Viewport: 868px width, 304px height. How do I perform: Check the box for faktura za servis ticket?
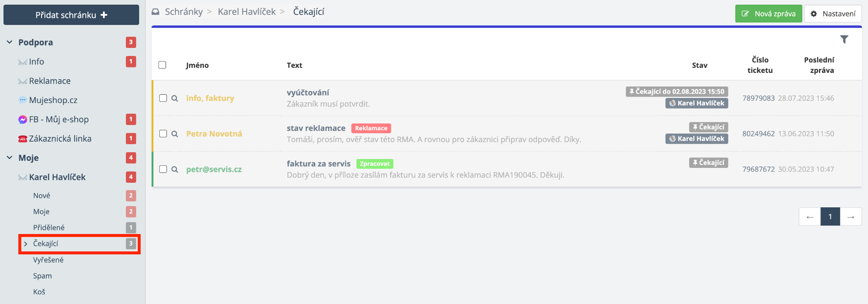163,169
